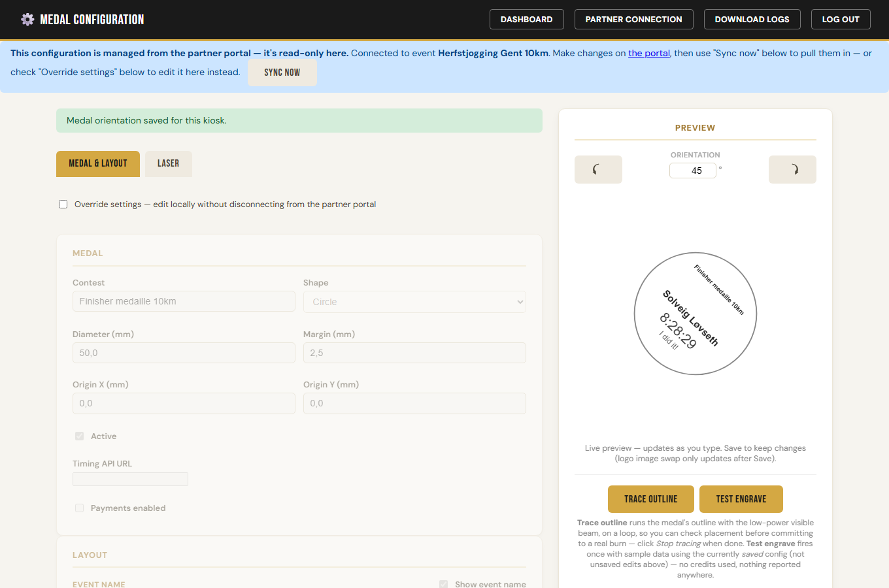Screen dimensions: 889x588
Task: Rotate medal preview counter-clockwise
Action: point(598,169)
